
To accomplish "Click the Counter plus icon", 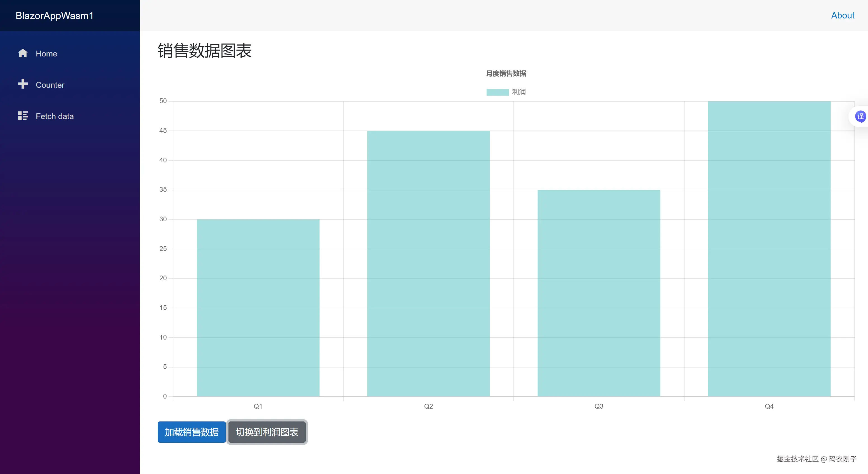I will [23, 84].
